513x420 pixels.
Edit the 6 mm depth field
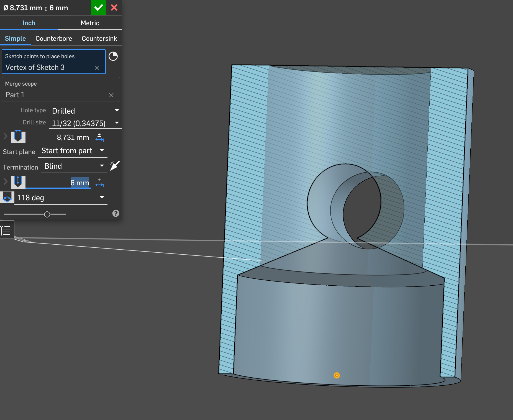pyautogui.click(x=58, y=183)
